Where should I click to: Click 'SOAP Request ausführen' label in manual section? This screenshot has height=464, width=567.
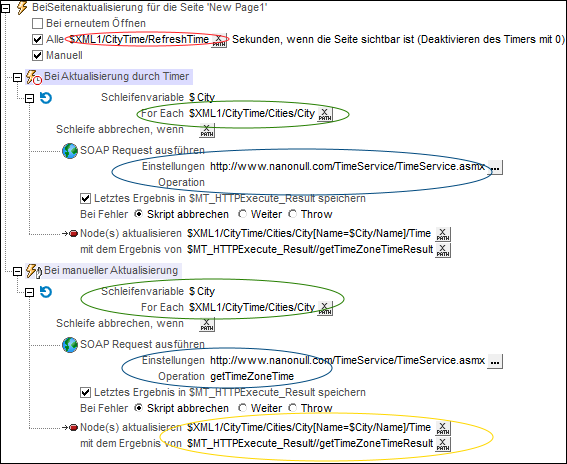click(142, 344)
